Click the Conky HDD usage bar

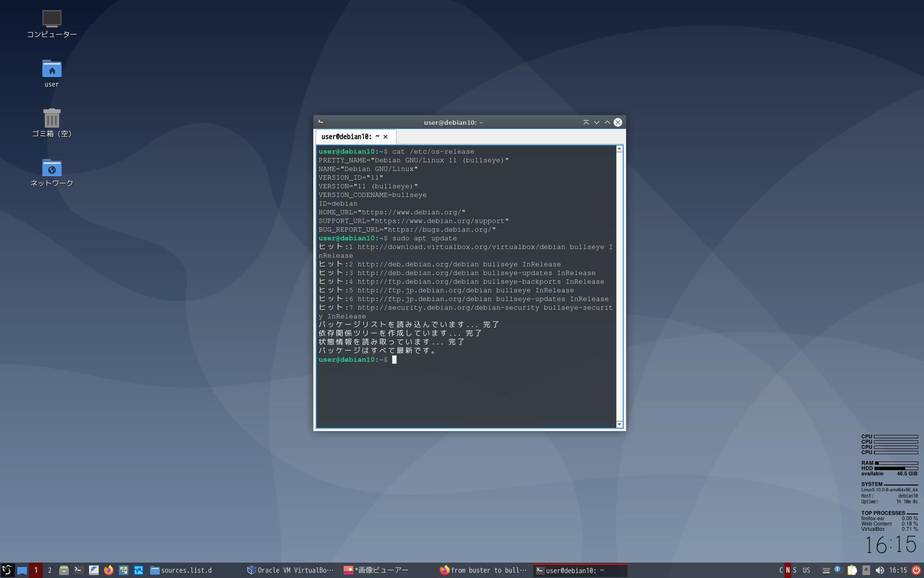[896, 468]
